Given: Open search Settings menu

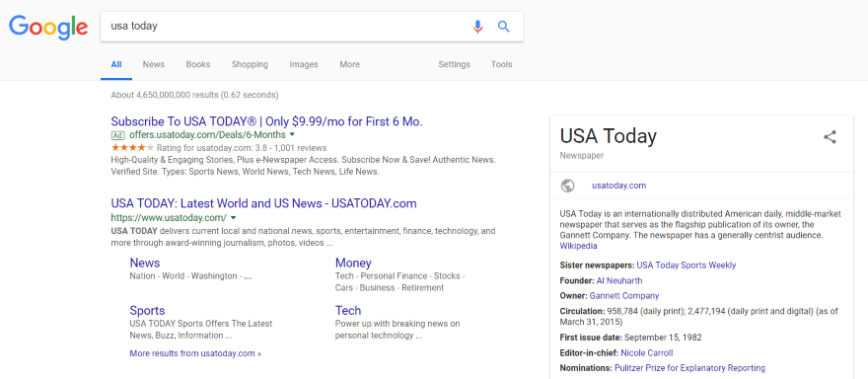Looking at the screenshot, I should pos(454,64).
